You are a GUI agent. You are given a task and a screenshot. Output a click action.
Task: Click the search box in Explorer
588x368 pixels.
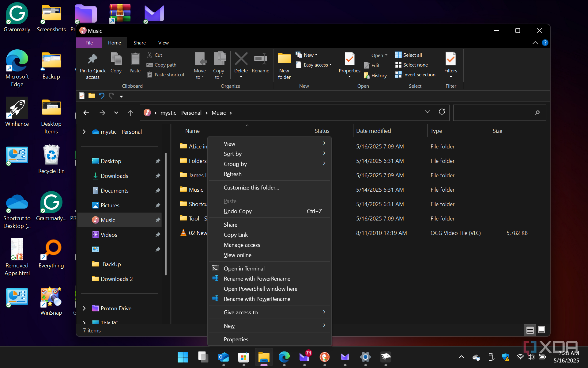[x=499, y=113]
